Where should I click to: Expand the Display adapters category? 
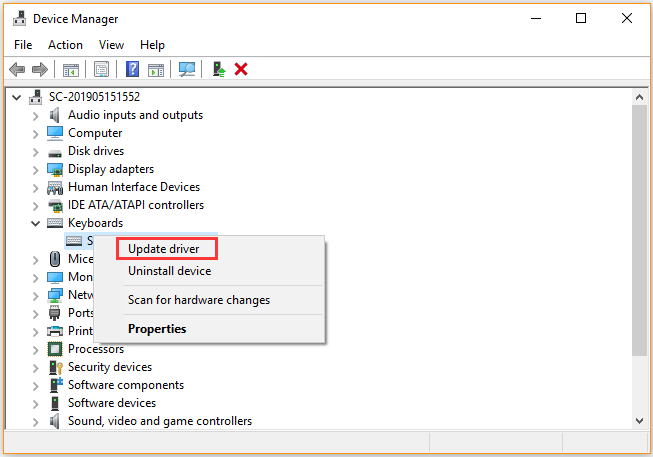tap(37, 169)
